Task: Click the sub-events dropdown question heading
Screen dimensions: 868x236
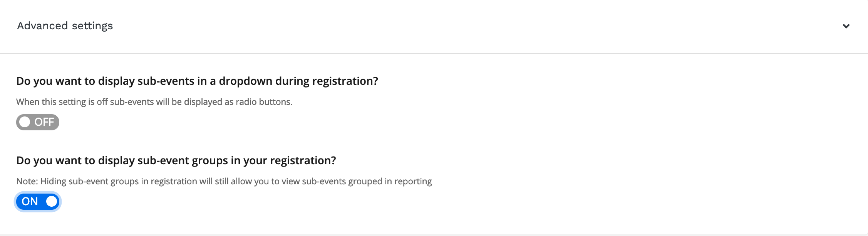Action: [x=197, y=81]
